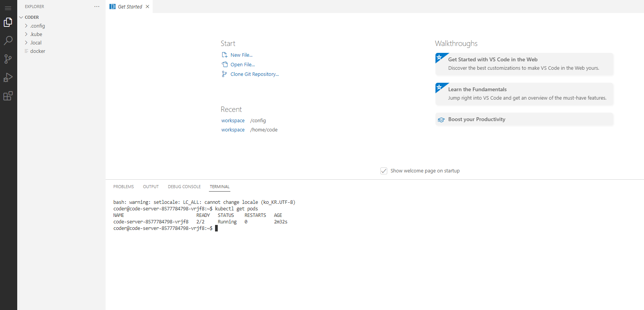Image resolution: width=644 pixels, height=310 pixels.
Task: Open the Learn the Fundamentals walkthrough
Action: [x=524, y=94]
